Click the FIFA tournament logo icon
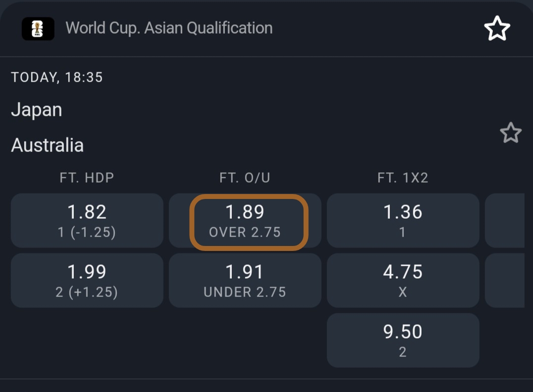533x392 pixels. (x=38, y=28)
